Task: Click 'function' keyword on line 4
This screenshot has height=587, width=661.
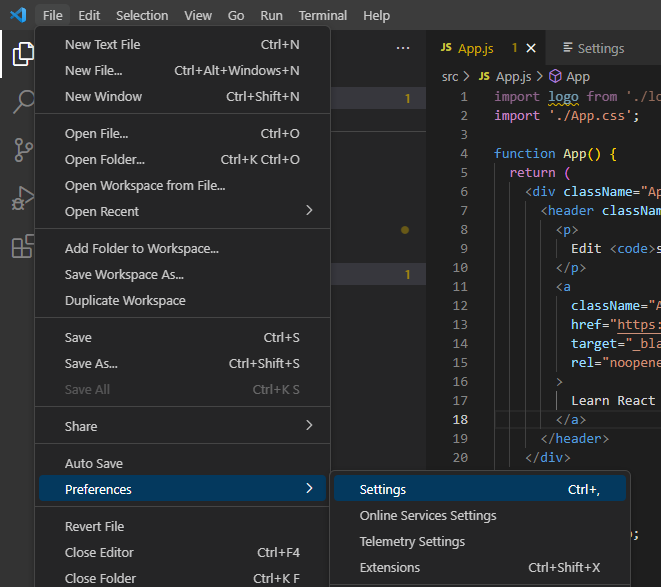Action: click(525, 153)
